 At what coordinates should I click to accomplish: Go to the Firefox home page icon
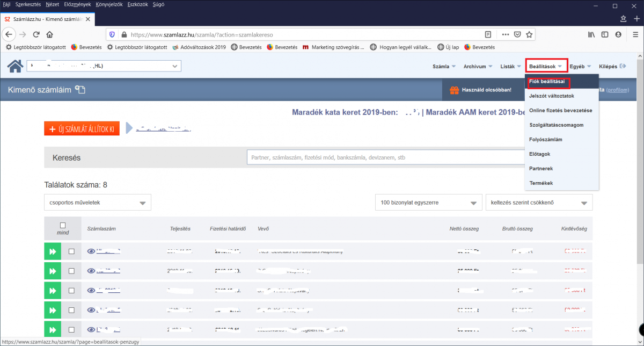point(49,34)
